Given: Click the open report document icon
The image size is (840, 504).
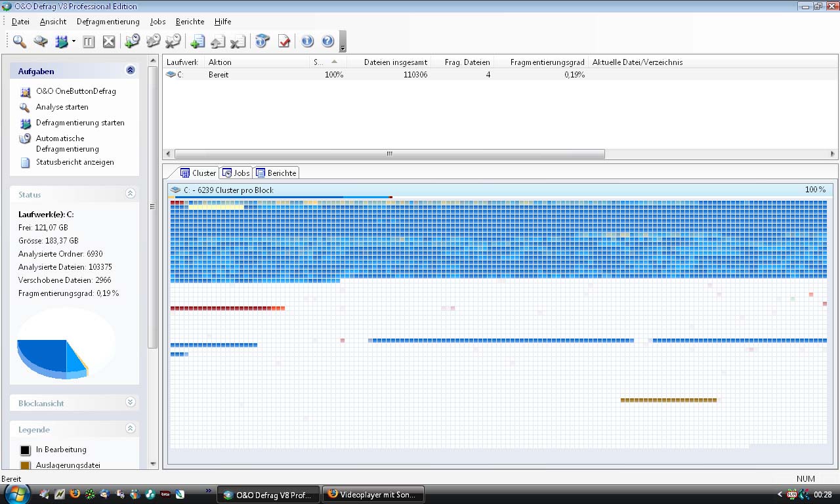Looking at the screenshot, I should (x=217, y=41).
